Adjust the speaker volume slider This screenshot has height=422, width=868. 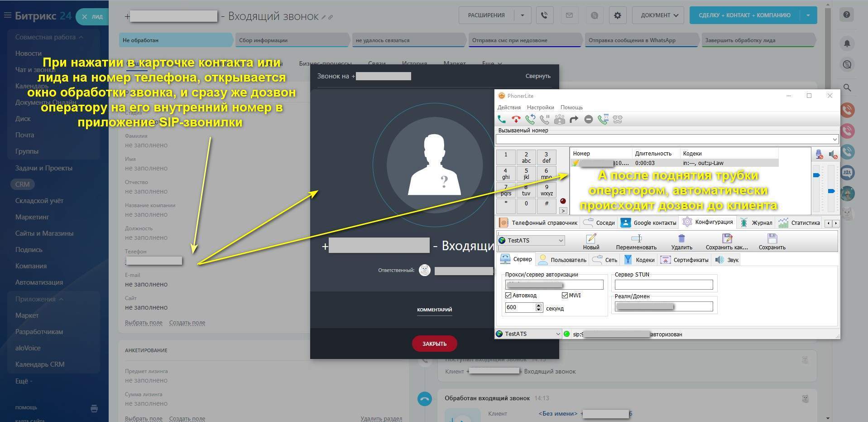(831, 191)
